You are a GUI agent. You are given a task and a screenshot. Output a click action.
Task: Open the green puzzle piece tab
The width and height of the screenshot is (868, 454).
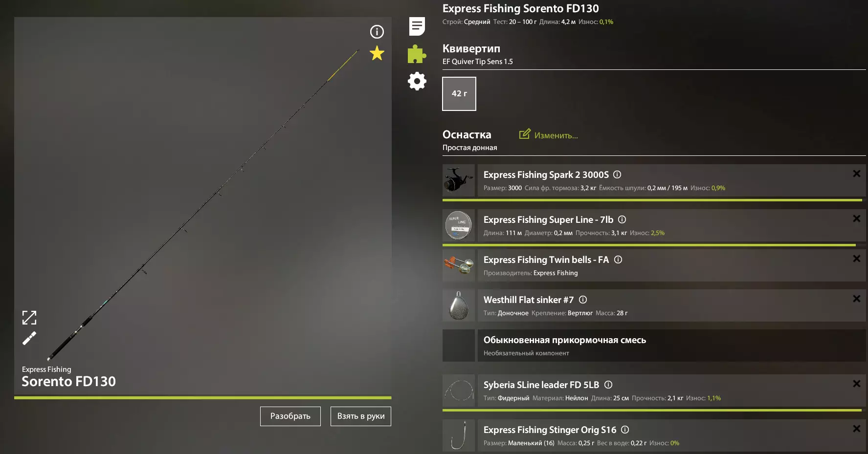417,54
